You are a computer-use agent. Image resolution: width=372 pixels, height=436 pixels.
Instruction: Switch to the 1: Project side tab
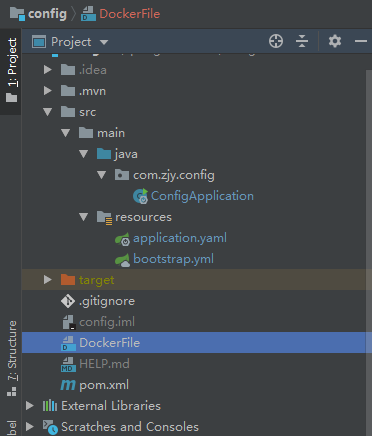11,70
